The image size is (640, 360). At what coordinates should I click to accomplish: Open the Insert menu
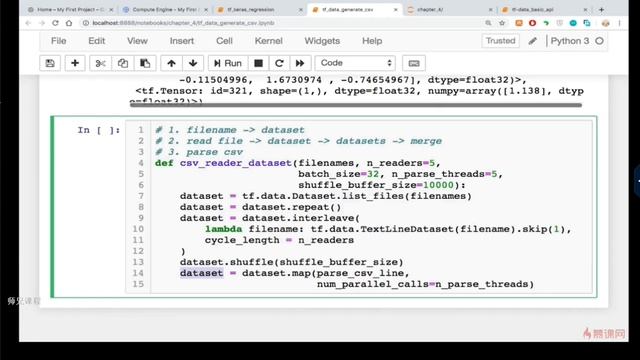[182, 41]
